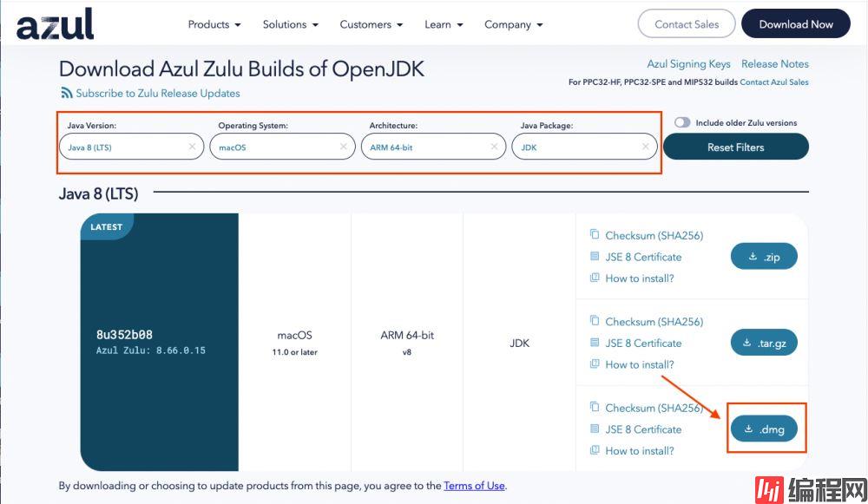The height and width of the screenshot is (504, 868).
Task: Click the RSS feed icon beside Subscribe
Action: click(x=66, y=93)
